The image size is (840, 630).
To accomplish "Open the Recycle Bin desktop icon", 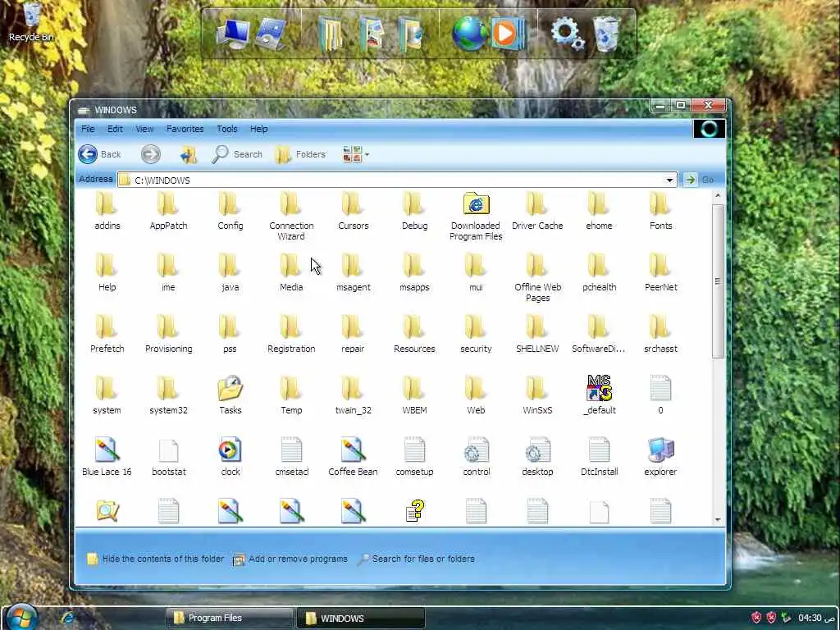I will point(32,21).
